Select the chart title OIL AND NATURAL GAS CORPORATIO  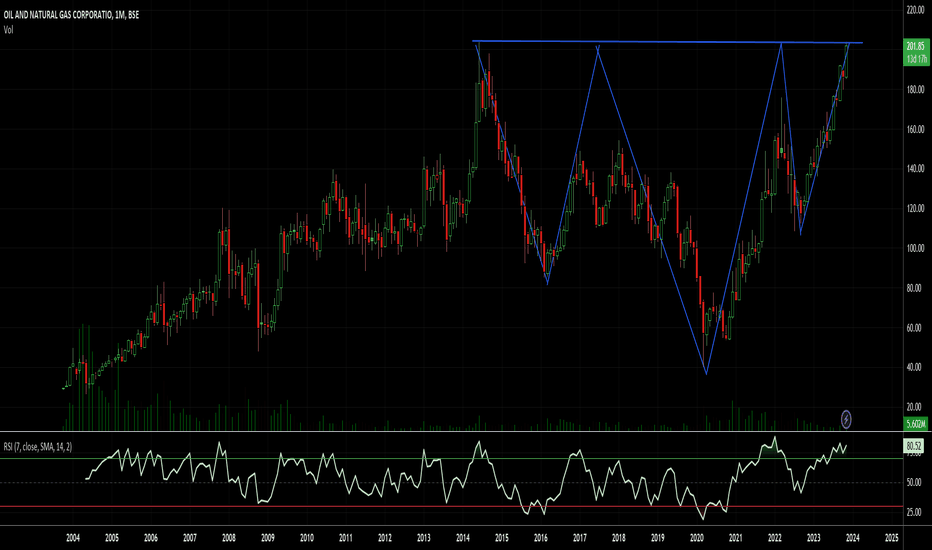coord(58,15)
